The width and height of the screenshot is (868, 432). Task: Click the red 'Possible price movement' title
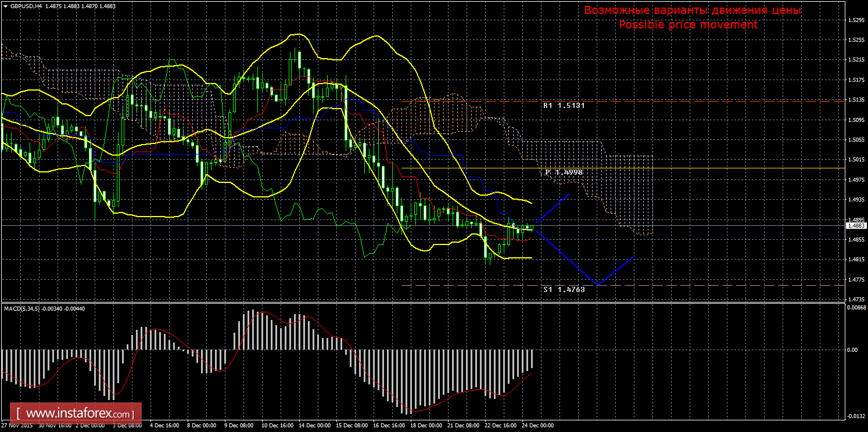coord(688,25)
